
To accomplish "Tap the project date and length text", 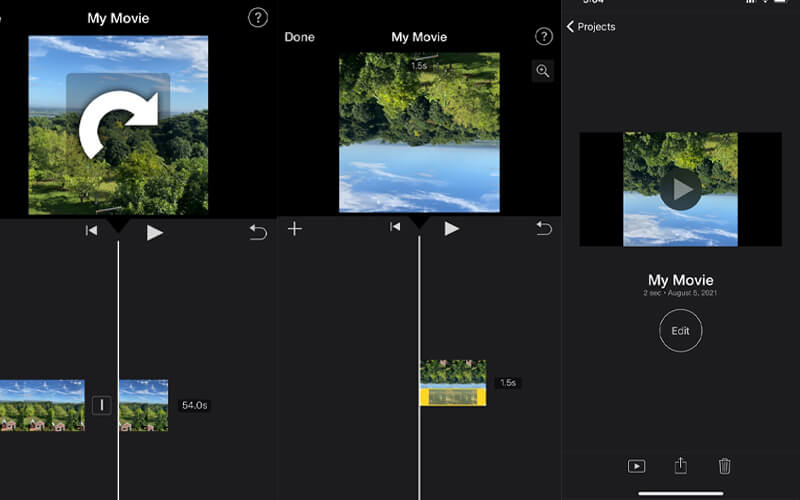I will tap(680, 293).
